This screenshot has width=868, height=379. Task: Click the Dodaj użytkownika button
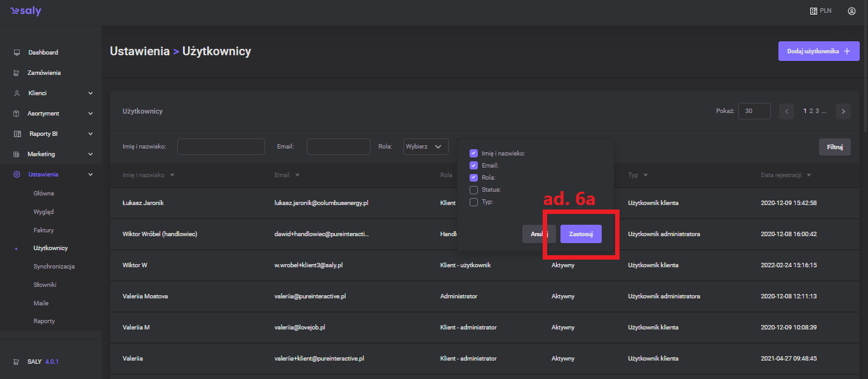coord(818,51)
